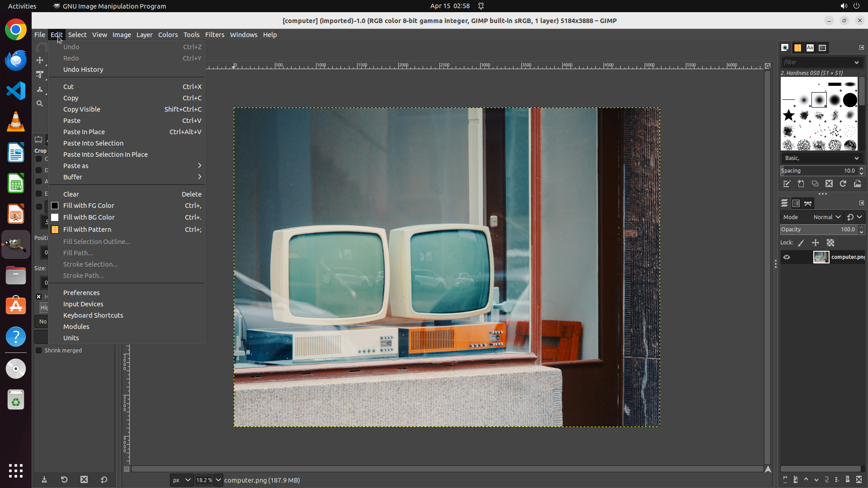Viewport: 868px width, 488px height.
Task: Select the Document History tab
Action: [822, 47]
